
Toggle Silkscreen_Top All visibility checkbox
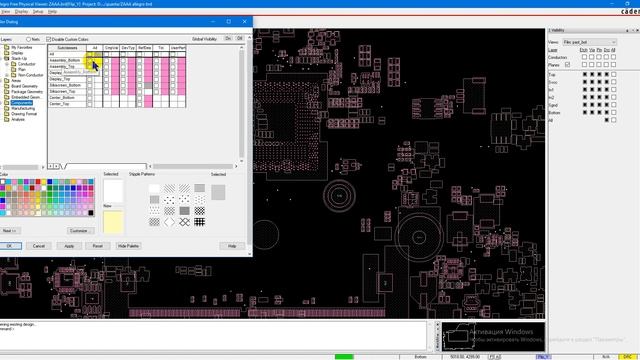(x=90, y=91)
